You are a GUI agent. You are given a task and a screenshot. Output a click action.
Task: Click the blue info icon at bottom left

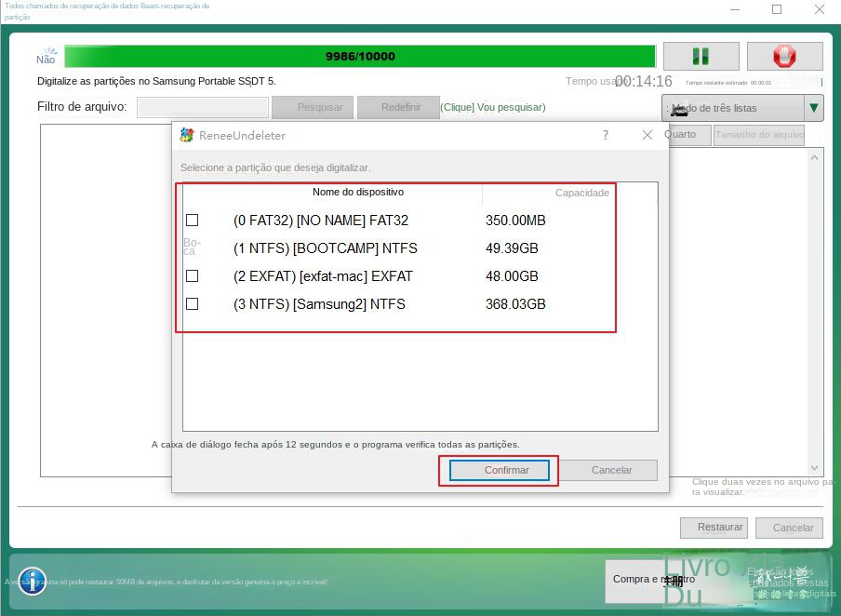[x=32, y=582]
